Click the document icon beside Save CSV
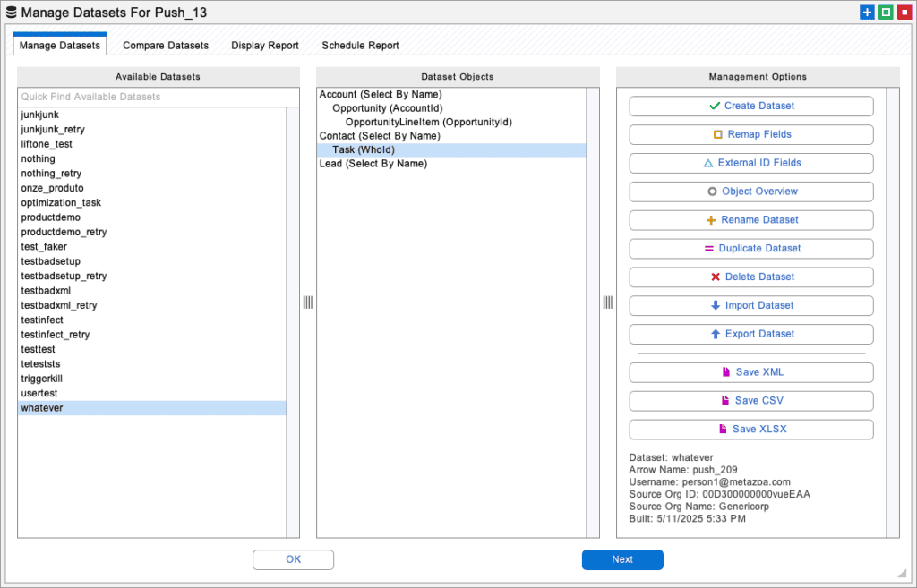 click(x=725, y=400)
